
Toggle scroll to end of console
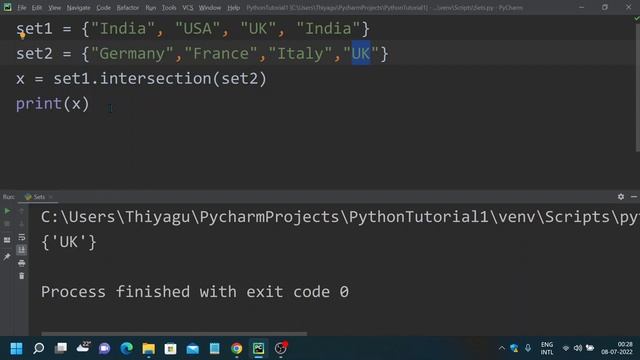pos(22,250)
